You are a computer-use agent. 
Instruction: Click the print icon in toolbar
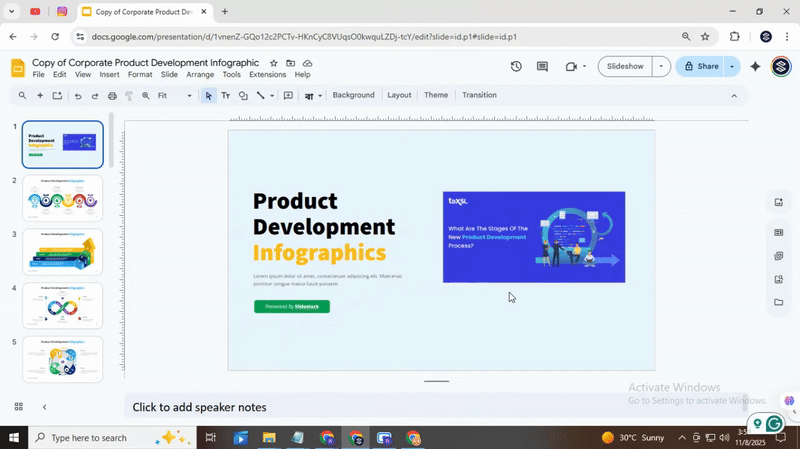(112, 96)
